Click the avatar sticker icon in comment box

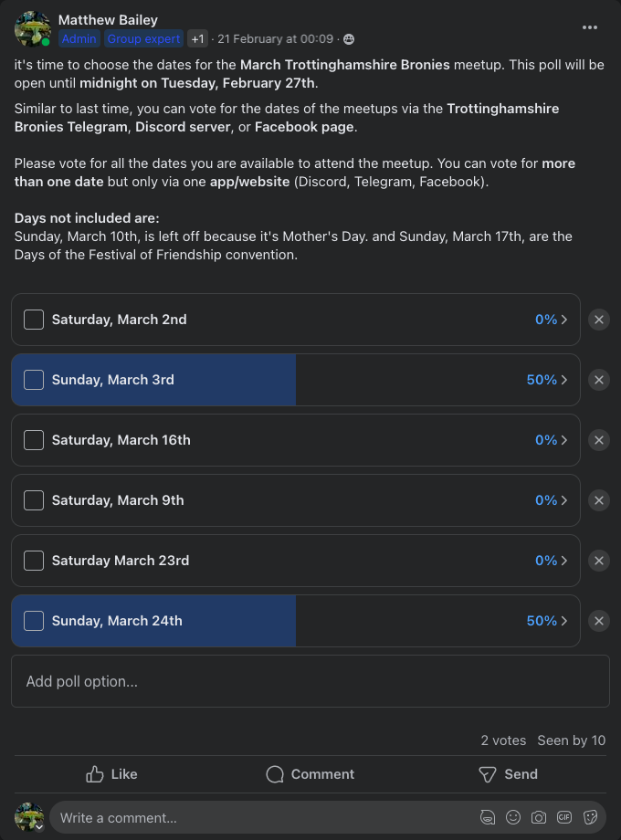pos(487,817)
